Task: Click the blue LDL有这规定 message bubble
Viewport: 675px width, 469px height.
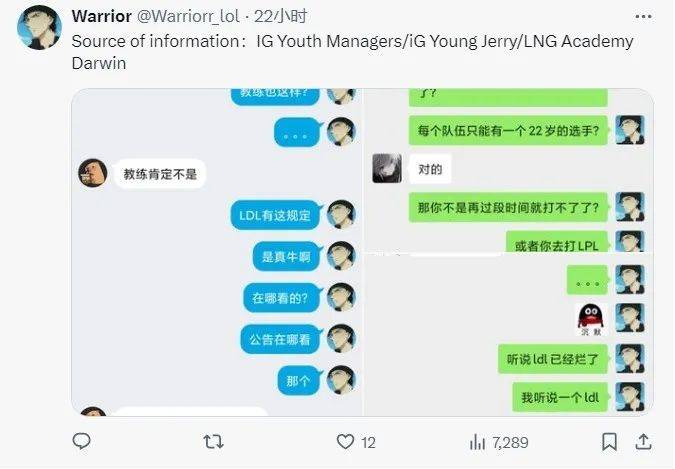Action: (276, 215)
